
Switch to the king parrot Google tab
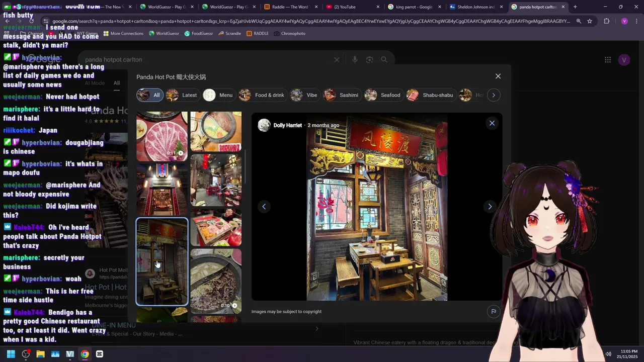(x=414, y=7)
